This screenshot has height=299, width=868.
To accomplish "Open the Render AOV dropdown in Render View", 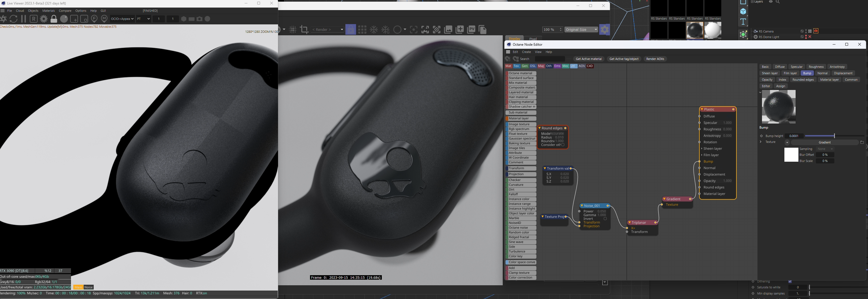I will [x=327, y=30].
